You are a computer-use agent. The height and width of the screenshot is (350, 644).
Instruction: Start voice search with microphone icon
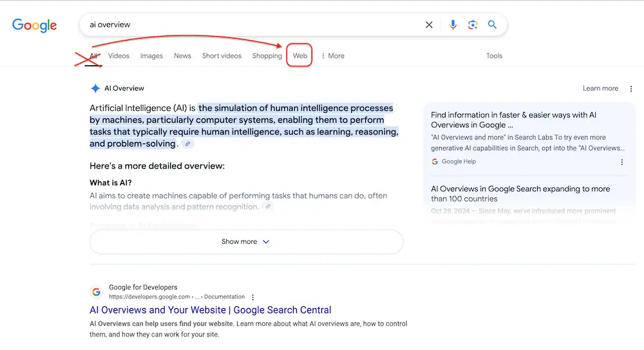click(453, 24)
